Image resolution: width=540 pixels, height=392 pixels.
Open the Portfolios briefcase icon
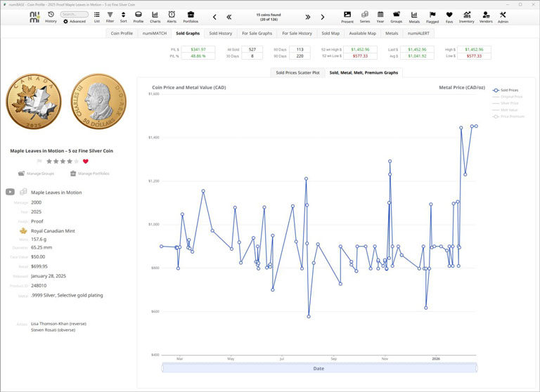pyautogui.click(x=191, y=17)
